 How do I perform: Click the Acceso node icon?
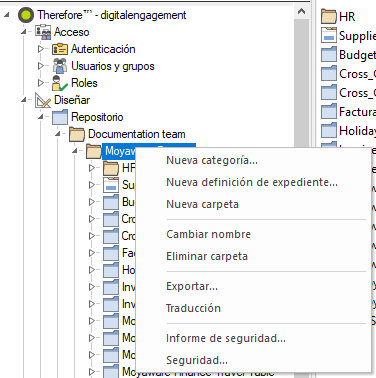click(x=43, y=32)
